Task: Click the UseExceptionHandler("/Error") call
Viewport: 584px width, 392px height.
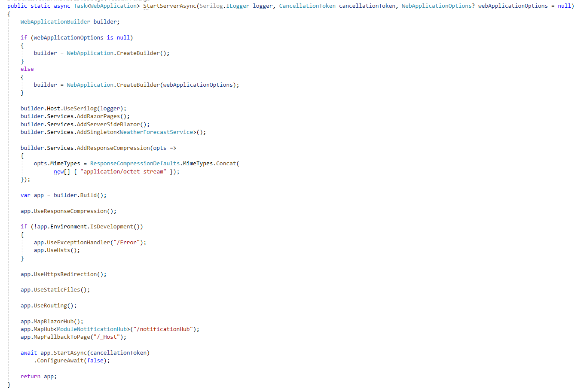Action: click(90, 242)
